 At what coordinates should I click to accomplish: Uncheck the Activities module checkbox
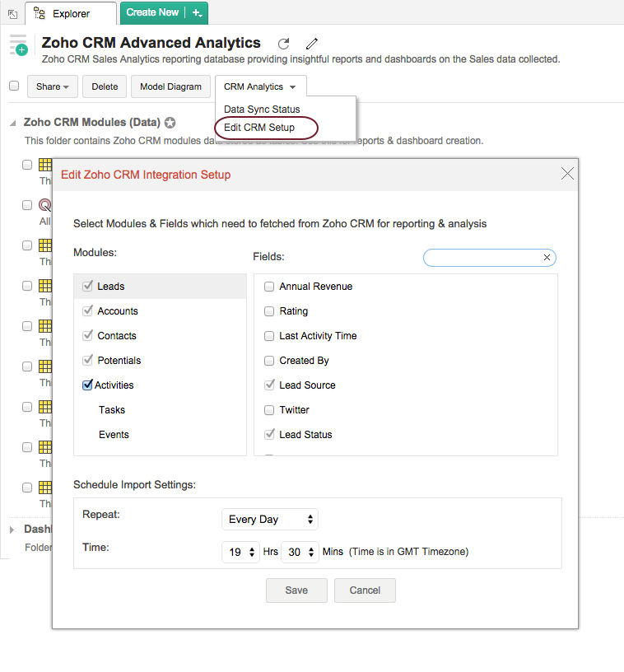87,385
